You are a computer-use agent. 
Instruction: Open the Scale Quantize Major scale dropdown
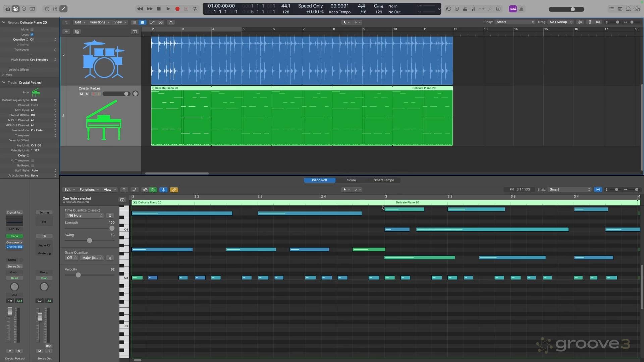click(92, 258)
